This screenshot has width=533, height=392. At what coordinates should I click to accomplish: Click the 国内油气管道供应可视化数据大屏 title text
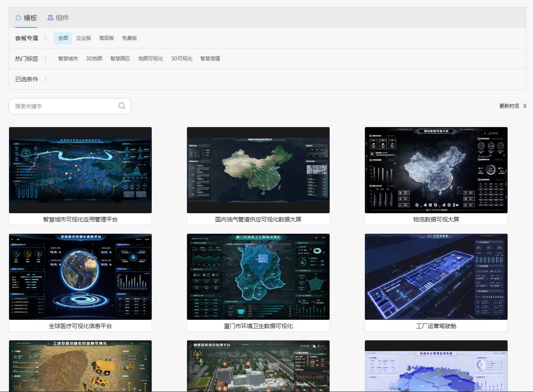pyautogui.click(x=258, y=219)
